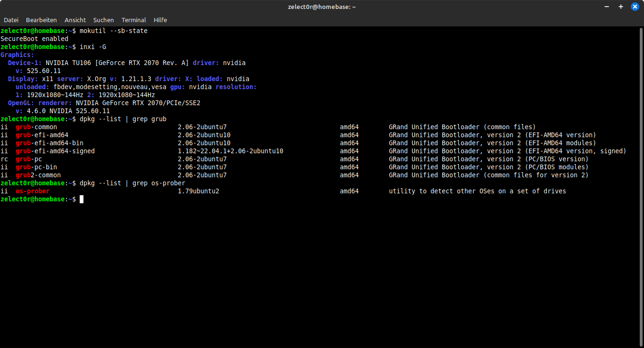Click the 'inxi -G' command text
Image resolution: width=644 pixels, height=348 pixels.
(x=93, y=47)
